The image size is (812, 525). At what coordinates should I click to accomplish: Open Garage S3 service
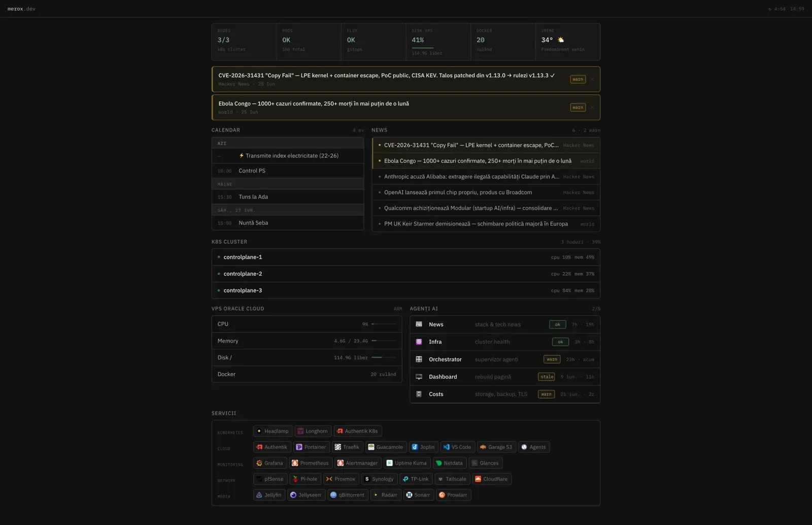[x=497, y=447]
